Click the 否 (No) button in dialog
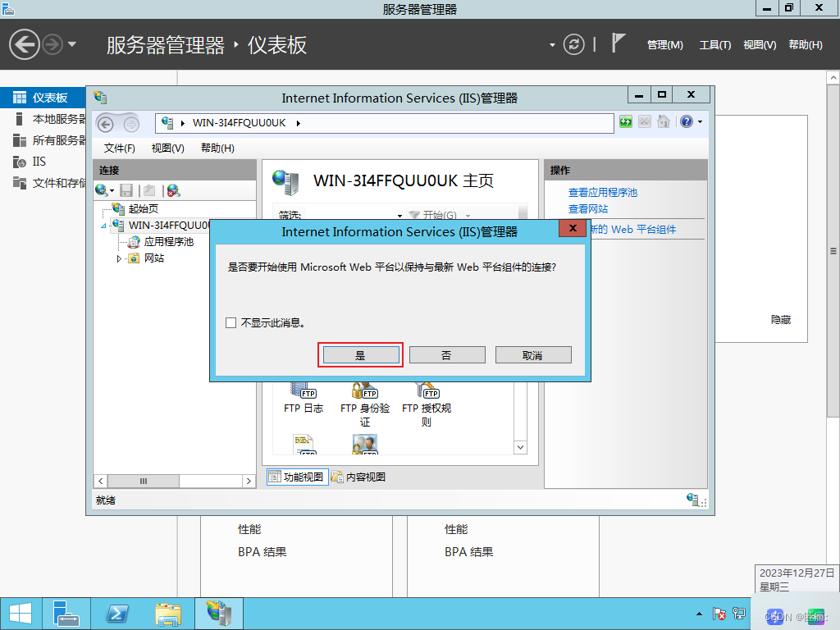 coord(447,355)
